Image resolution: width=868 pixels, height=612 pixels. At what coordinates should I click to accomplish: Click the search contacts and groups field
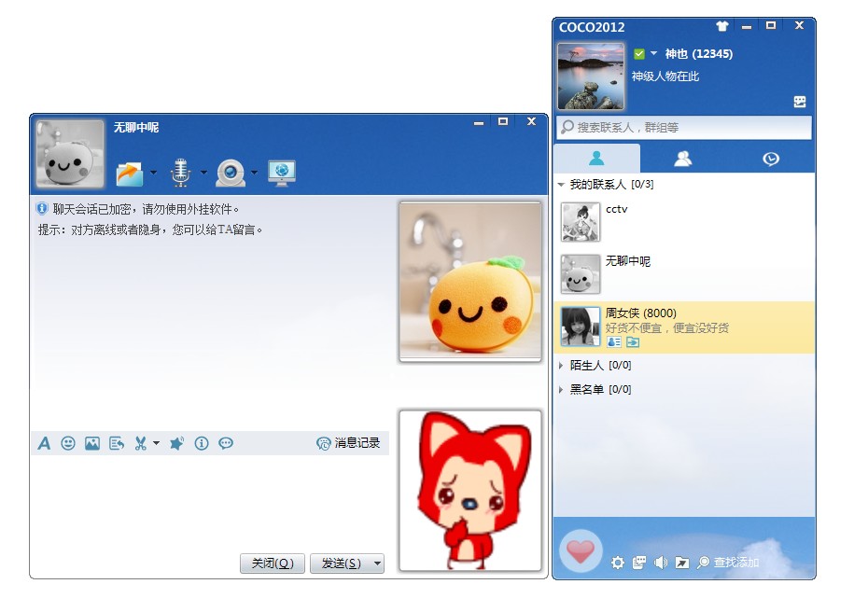pos(684,128)
